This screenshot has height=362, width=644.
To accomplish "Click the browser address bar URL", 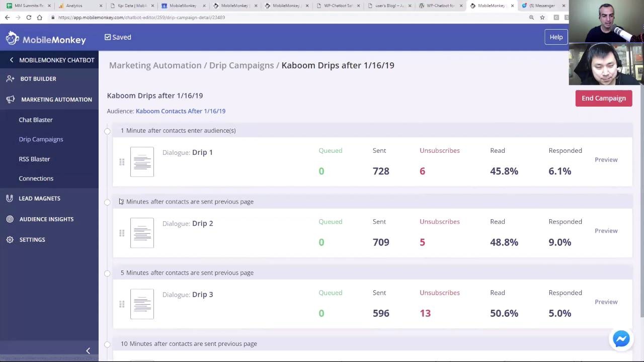I will click(141, 18).
